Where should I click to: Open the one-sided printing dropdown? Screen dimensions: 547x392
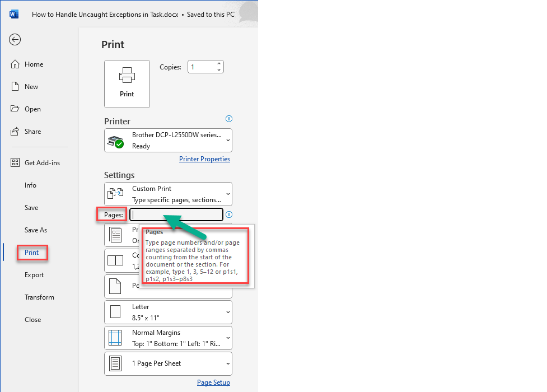pos(121,235)
